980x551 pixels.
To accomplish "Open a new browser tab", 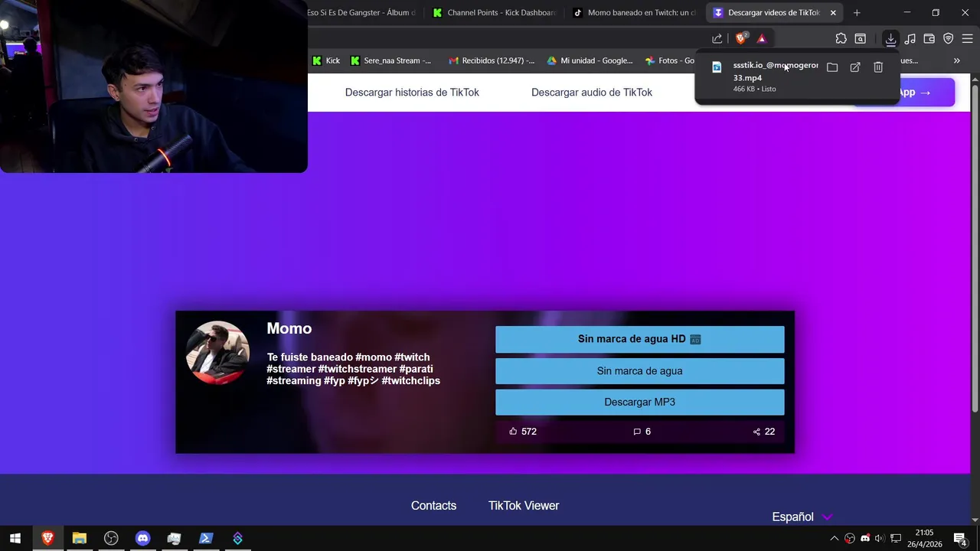I will coord(857,12).
